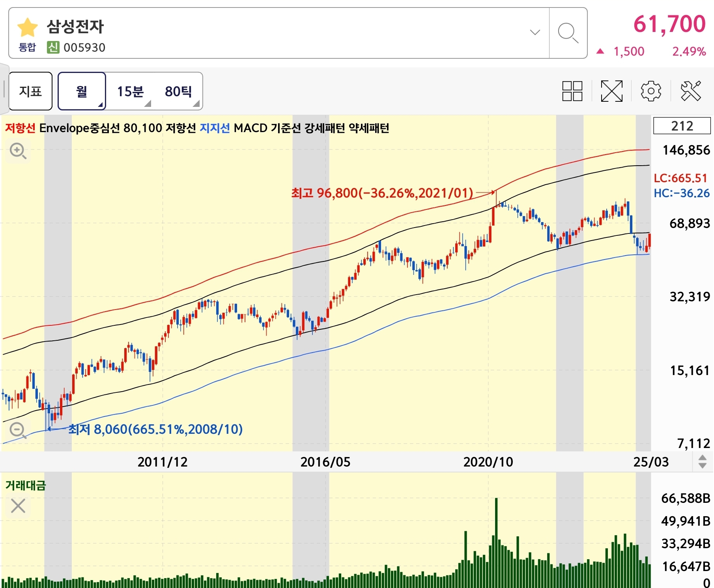Click the 32,319 price axis label
Viewport: 714px width, 588px height.
[x=690, y=297]
